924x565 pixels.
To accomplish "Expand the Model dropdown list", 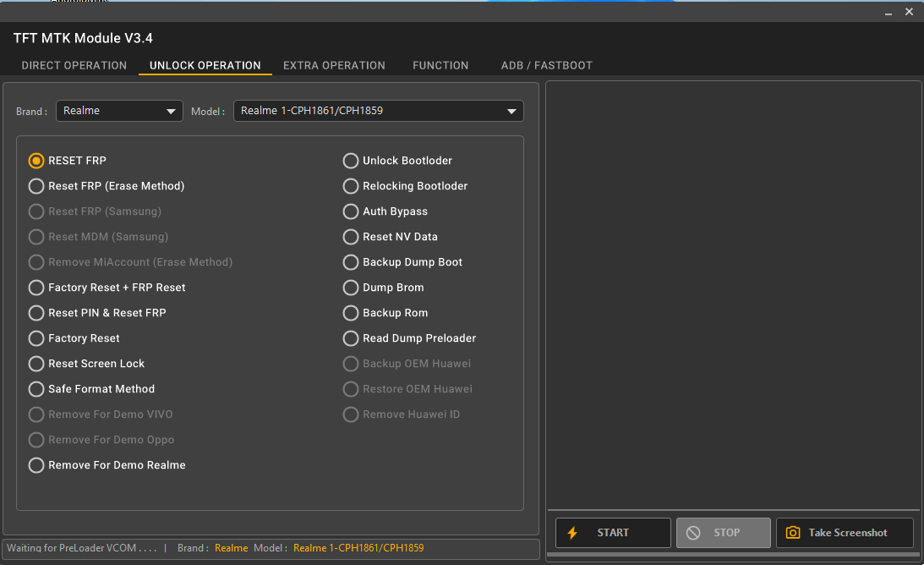I will [x=379, y=111].
